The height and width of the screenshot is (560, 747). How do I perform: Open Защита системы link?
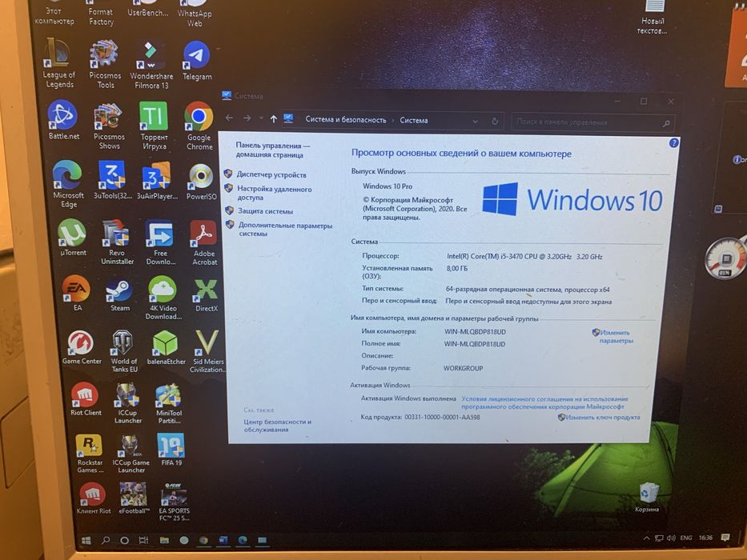point(265,211)
